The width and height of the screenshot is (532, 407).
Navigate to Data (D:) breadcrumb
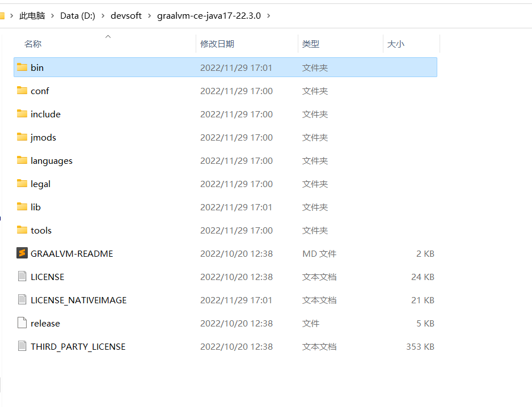click(78, 16)
